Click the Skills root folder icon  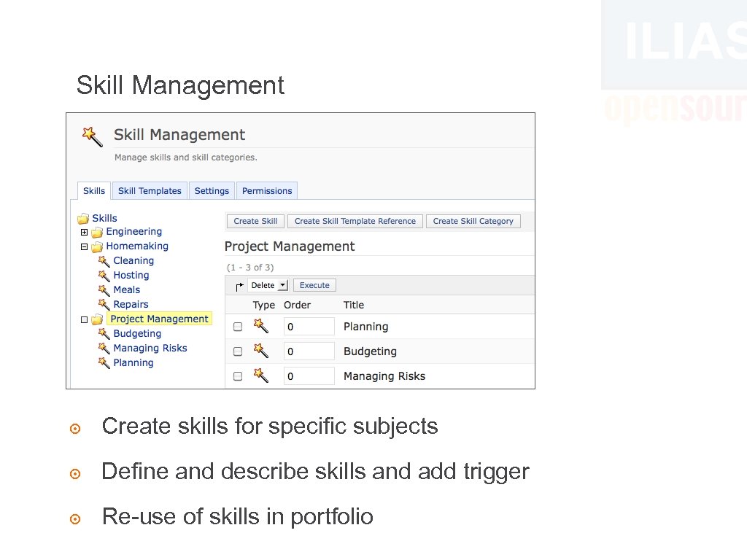tap(82, 217)
